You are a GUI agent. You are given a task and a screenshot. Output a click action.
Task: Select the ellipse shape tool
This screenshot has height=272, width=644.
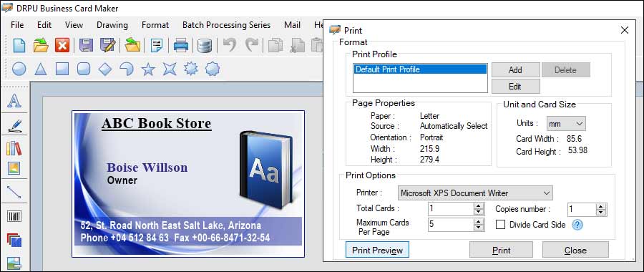click(19, 69)
